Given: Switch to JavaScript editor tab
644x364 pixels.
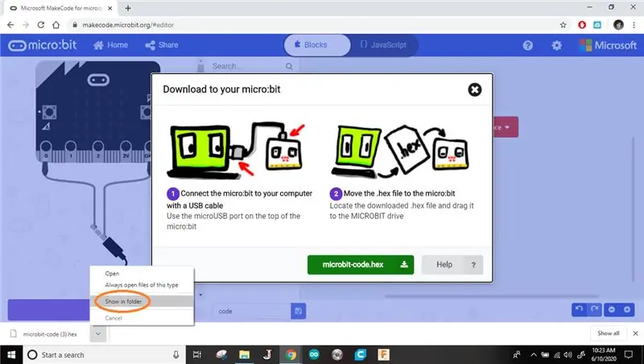Looking at the screenshot, I should click(x=384, y=45).
